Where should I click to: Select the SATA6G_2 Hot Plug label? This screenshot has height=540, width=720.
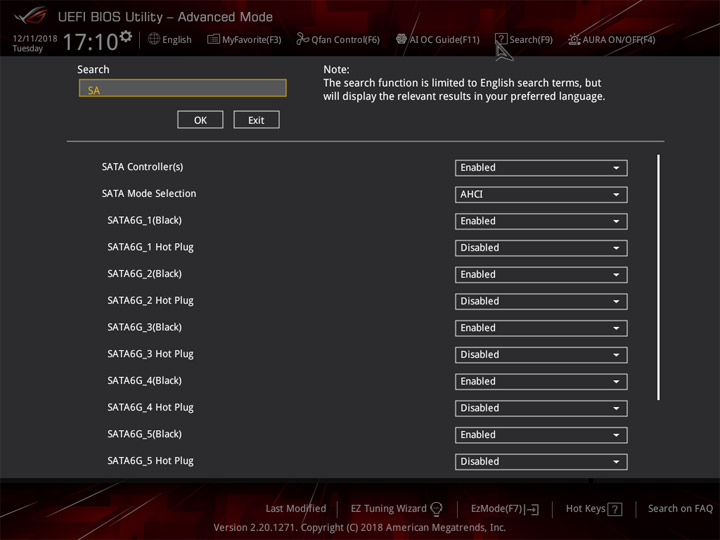(x=151, y=300)
